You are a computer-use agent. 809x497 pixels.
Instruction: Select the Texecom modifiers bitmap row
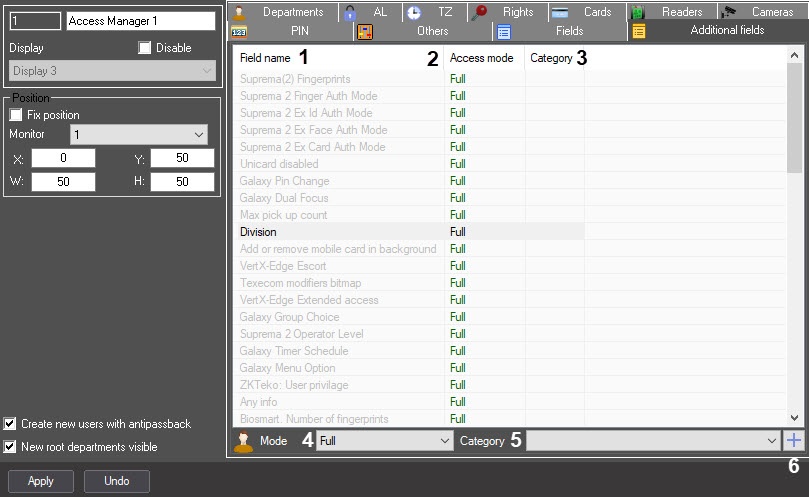[x=409, y=283]
